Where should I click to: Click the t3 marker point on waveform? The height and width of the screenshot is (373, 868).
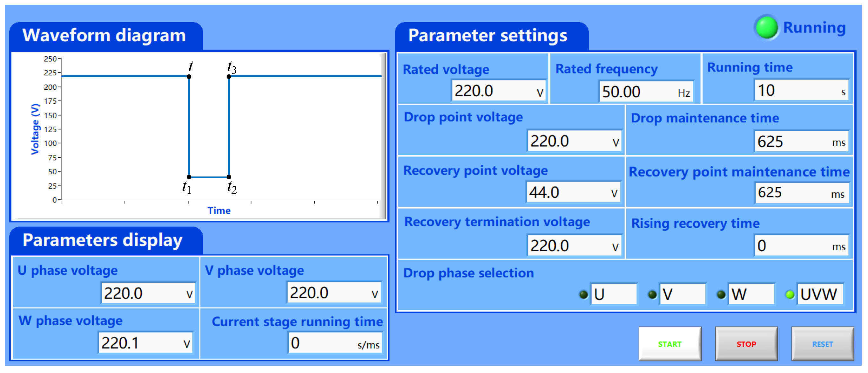(x=229, y=77)
